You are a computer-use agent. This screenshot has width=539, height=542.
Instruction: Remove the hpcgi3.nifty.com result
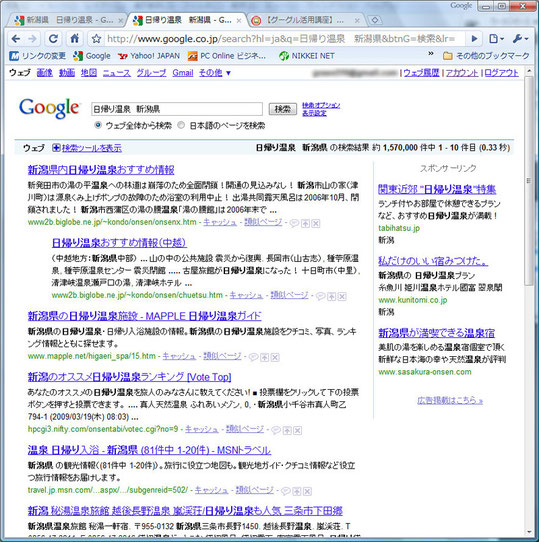click(297, 430)
